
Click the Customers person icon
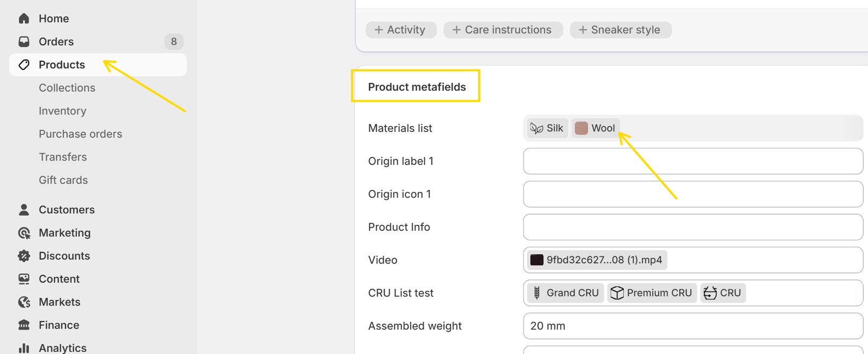tap(24, 210)
